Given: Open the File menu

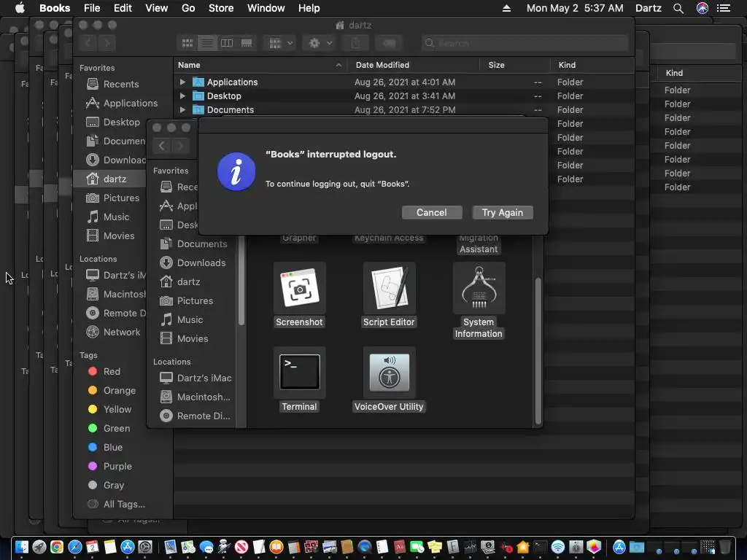Looking at the screenshot, I should 92,8.
